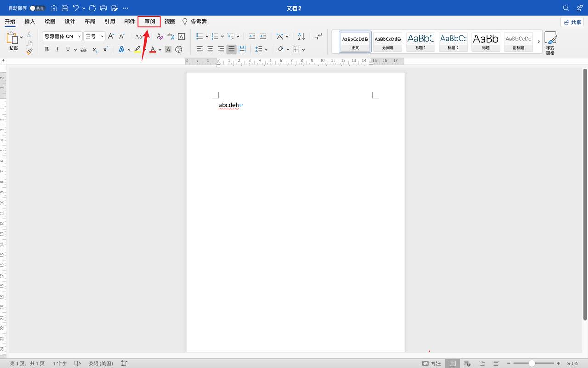Activate the Format Painter brush
Image resolution: width=588 pixels, height=368 pixels.
pyautogui.click(x=29, y=52)
